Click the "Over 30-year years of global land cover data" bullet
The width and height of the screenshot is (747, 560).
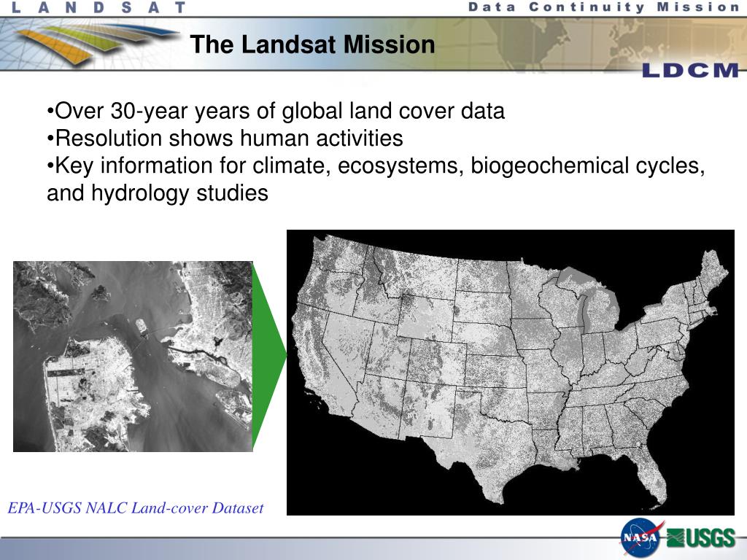click(275, 111)
